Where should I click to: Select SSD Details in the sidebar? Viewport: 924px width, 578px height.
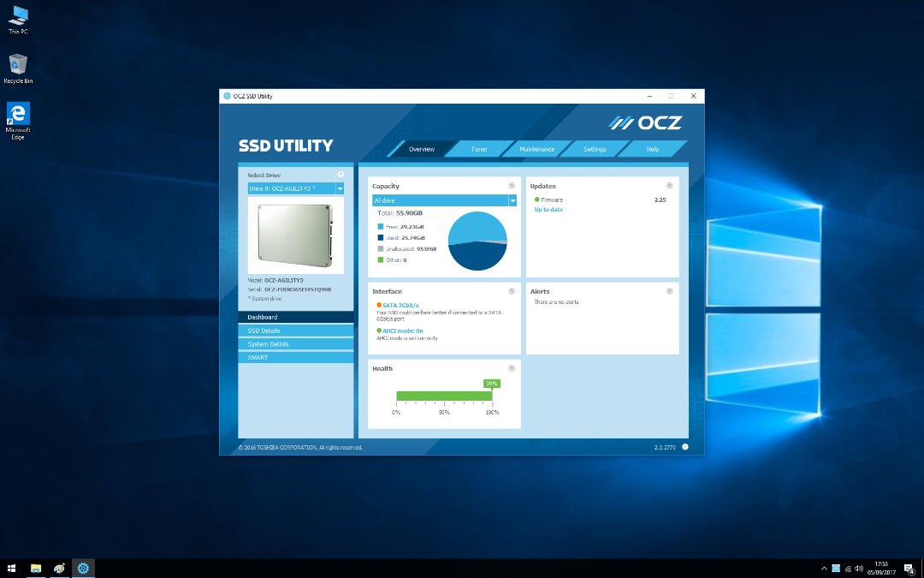pos(296,331)
